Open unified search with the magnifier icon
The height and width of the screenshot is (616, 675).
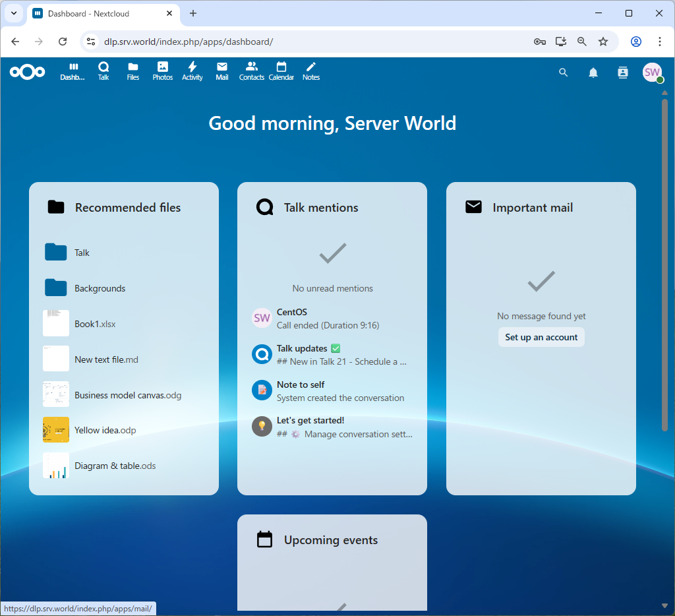pos(563,73)
